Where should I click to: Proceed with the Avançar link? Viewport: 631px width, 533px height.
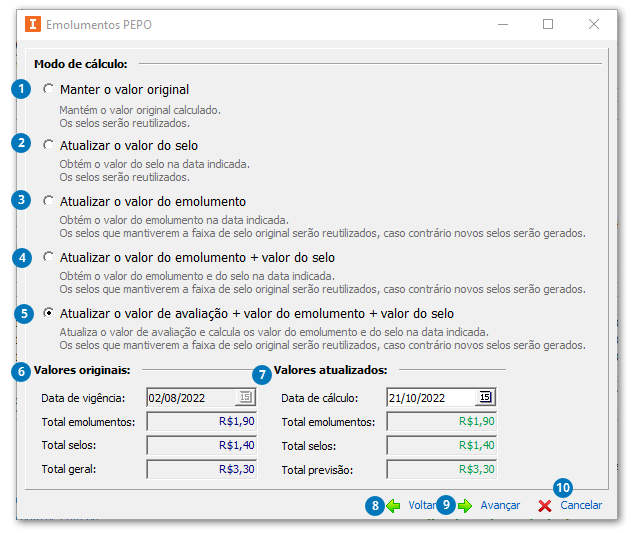tap(500, 505)
